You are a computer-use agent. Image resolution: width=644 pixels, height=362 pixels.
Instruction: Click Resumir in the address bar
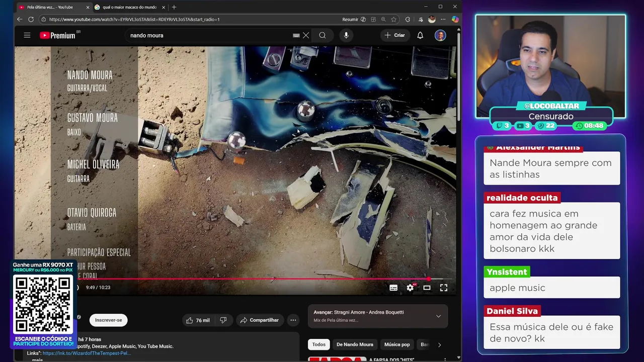(x=354, y=19)
